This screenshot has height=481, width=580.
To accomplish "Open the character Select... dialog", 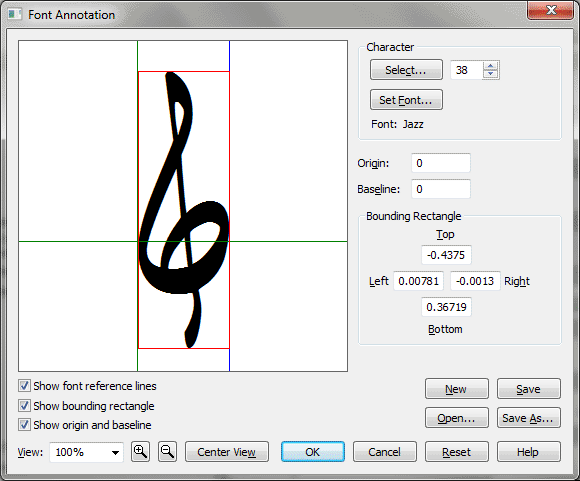I will pyautogui.click(x=406, y=70).
